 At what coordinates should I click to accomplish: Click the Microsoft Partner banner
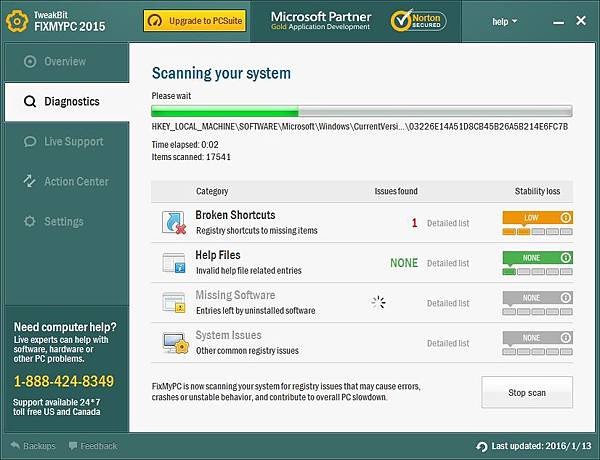click(321, 21)
